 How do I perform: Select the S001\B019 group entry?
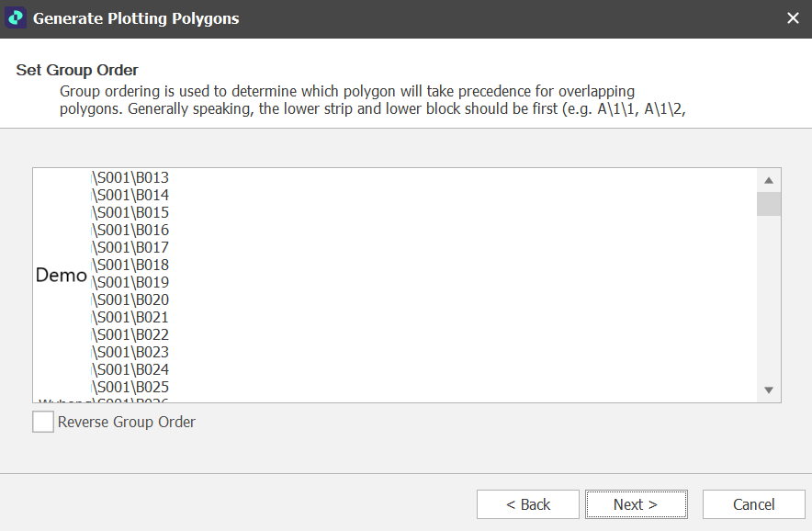pyautogui.click(x=130, y=282)
